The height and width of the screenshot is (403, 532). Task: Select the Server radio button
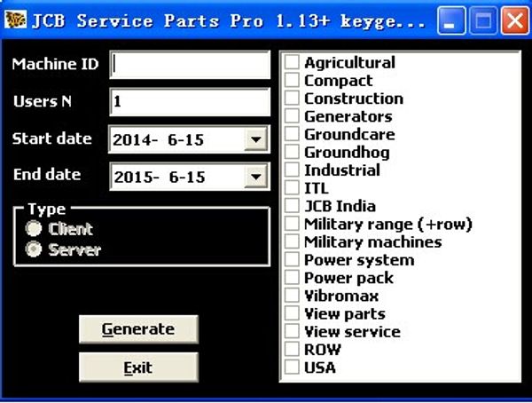tap(34, 249)
